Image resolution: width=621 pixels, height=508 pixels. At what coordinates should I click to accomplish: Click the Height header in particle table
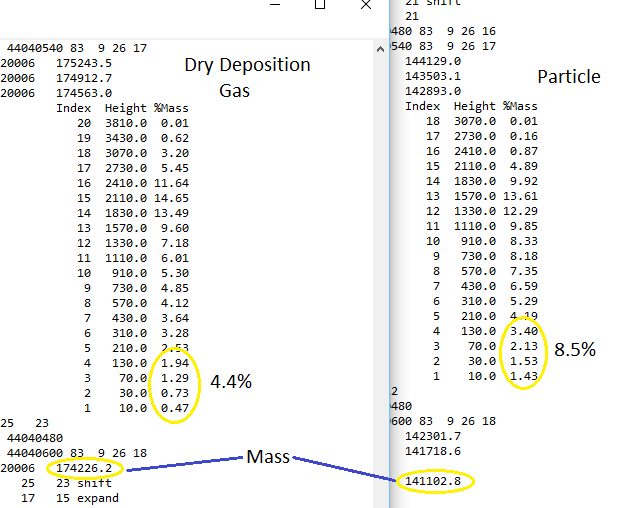[474, 105]
